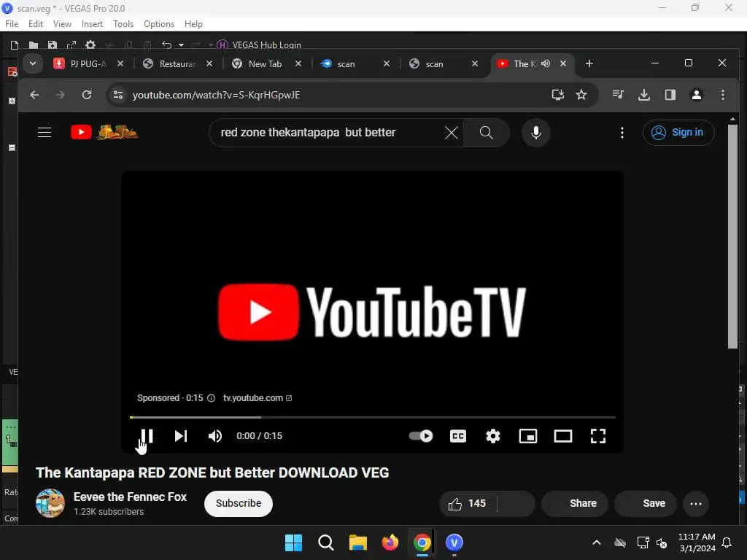Open YouTube three-dot settings menu
Screen dimensions: 747x560
pyautogui.click(x=622, y=133)
